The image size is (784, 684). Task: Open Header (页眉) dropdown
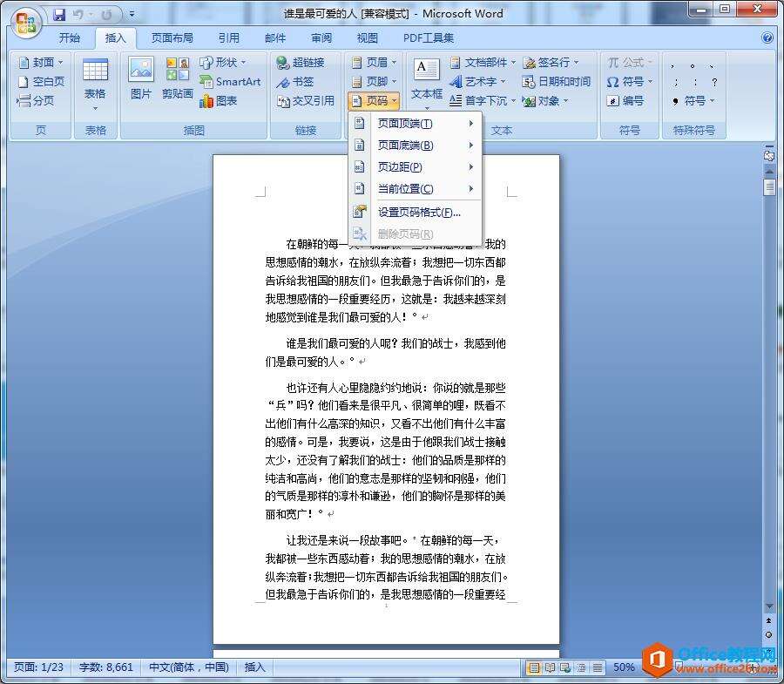(375, 63)
